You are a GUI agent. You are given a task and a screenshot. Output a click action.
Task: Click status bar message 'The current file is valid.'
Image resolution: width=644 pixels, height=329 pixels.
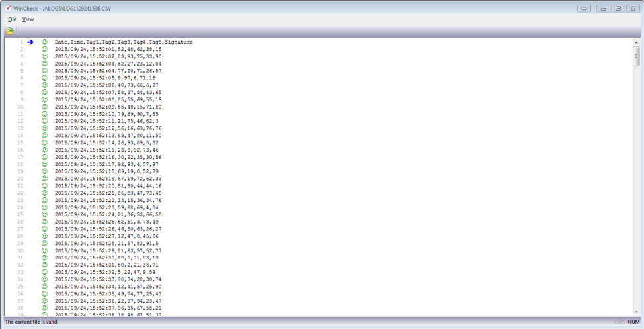coord(32,322)
